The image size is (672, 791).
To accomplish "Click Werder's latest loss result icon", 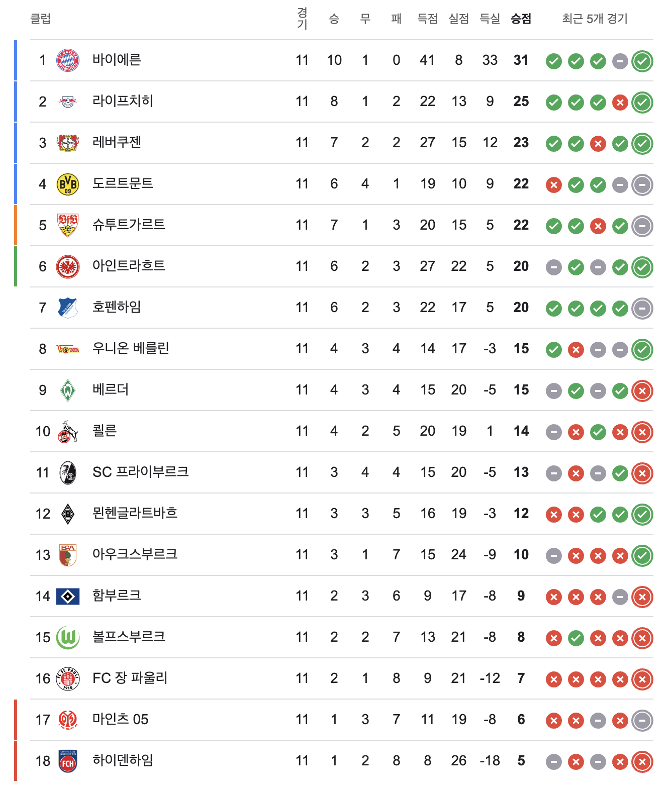I will coord(642,391).
